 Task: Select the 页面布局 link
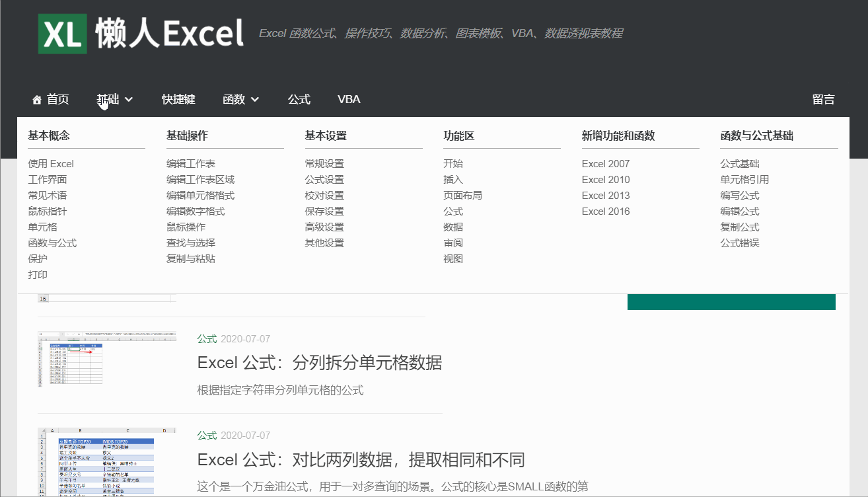tap(463, 196)
